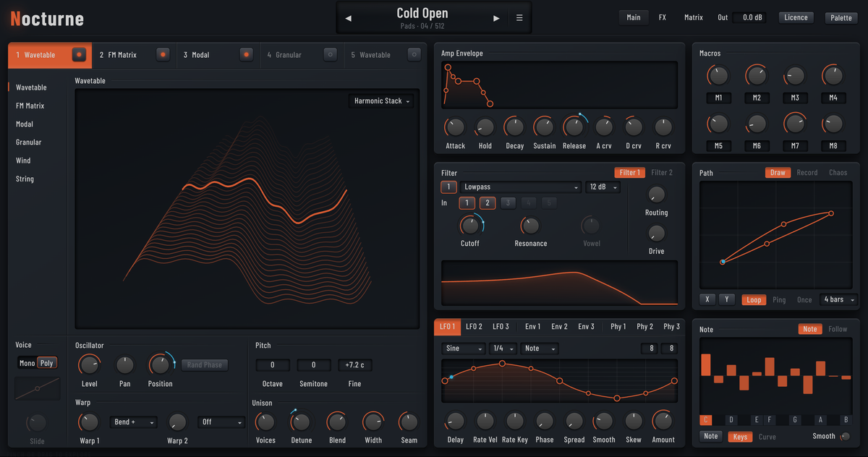868x457 pixels.
Task: Open the 1/4 LFO rate dropdown
Action: [503, 349]
